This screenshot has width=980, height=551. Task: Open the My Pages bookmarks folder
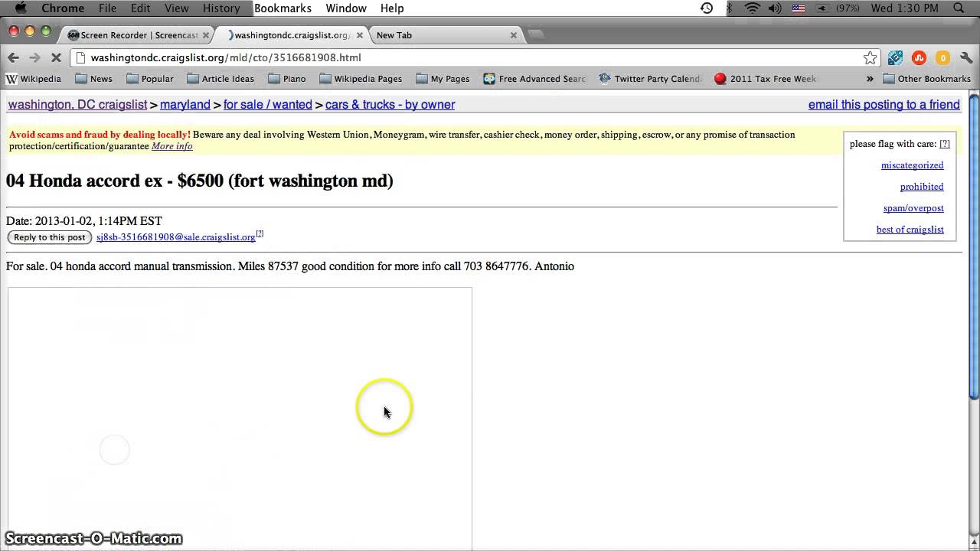443,79
